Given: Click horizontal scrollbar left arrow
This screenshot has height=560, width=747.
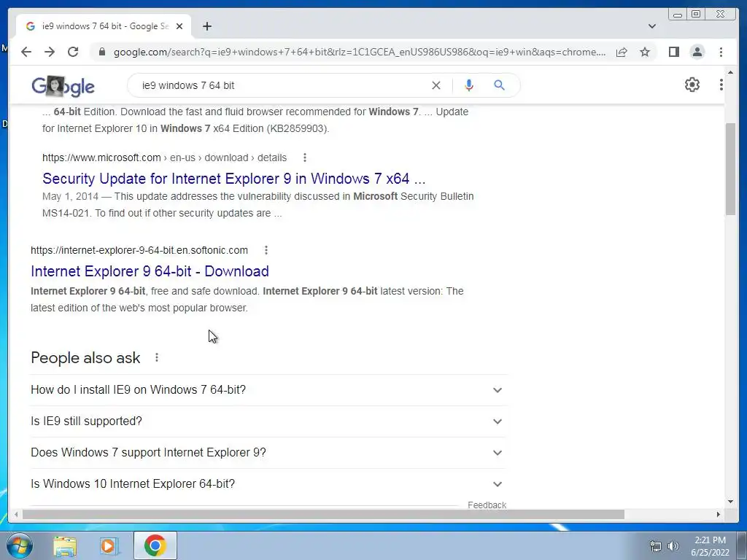Looking at the screenshot, I should [x=16, y=514].
